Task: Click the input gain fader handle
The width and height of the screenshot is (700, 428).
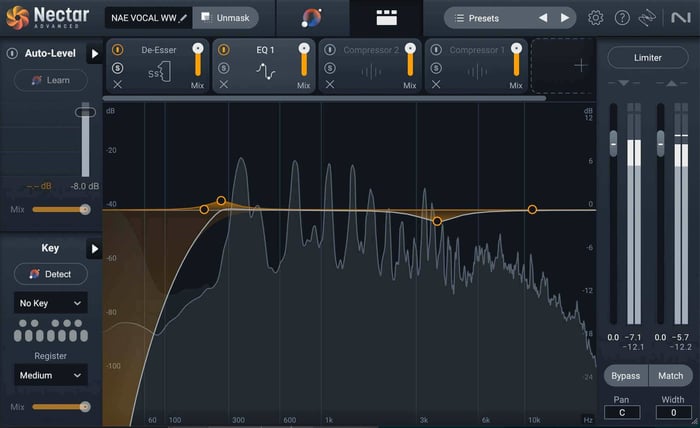Action: 613,144
